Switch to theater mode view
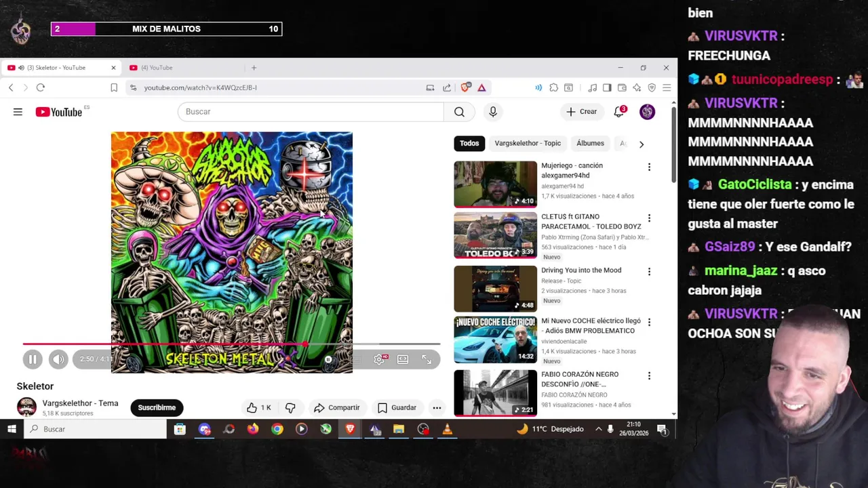Viewport: 868px width, 488px height. tap(403, 359)
